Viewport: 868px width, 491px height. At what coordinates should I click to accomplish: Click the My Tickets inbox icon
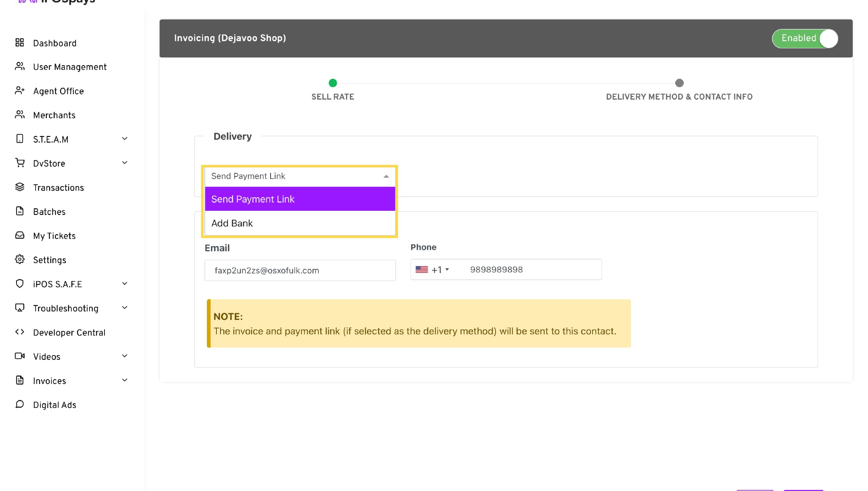coord(19,236)
